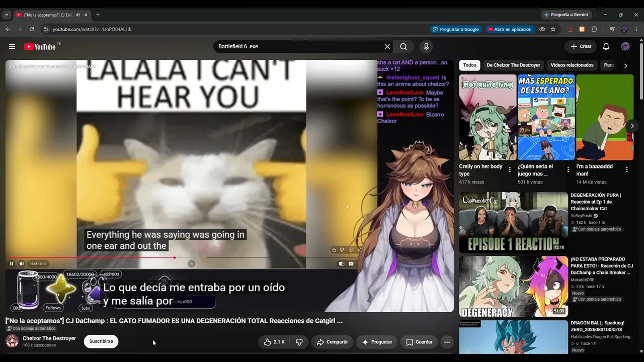Screen dimensions: 644x362
Task: Go to the YouTube home logo
Action: click(40, 47)
